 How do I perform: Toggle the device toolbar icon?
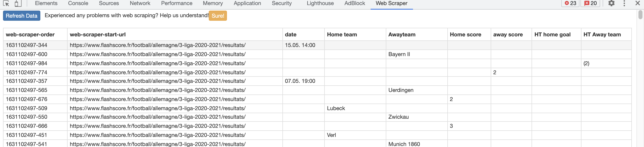(x=18, y=3)
